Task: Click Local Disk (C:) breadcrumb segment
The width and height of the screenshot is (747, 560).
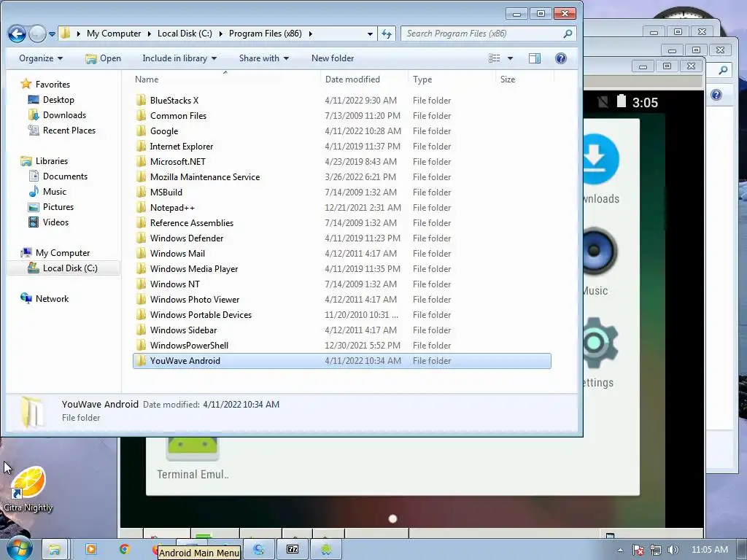Action: [185, 34]
